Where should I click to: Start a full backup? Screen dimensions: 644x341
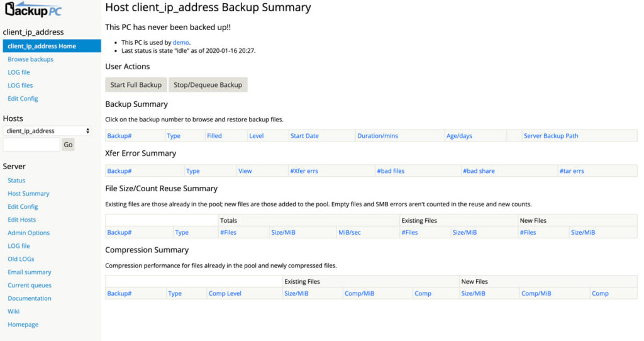tap(136, 85)
